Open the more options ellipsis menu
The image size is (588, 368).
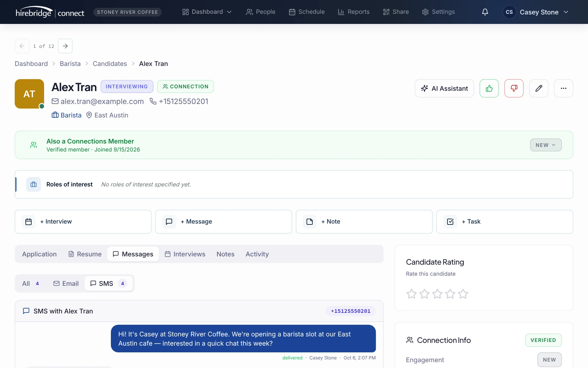pyautogui.click(x=563, y=88)
